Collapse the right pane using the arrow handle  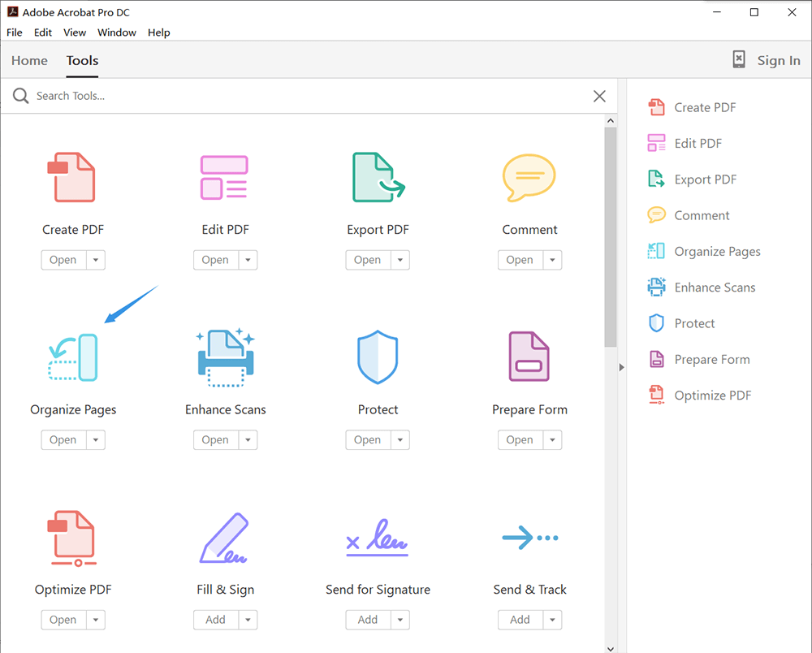click(622, 367)
